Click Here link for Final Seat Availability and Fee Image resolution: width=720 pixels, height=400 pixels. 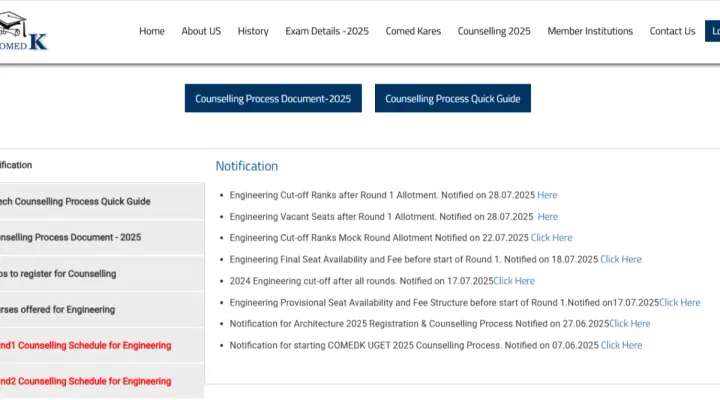621,259
